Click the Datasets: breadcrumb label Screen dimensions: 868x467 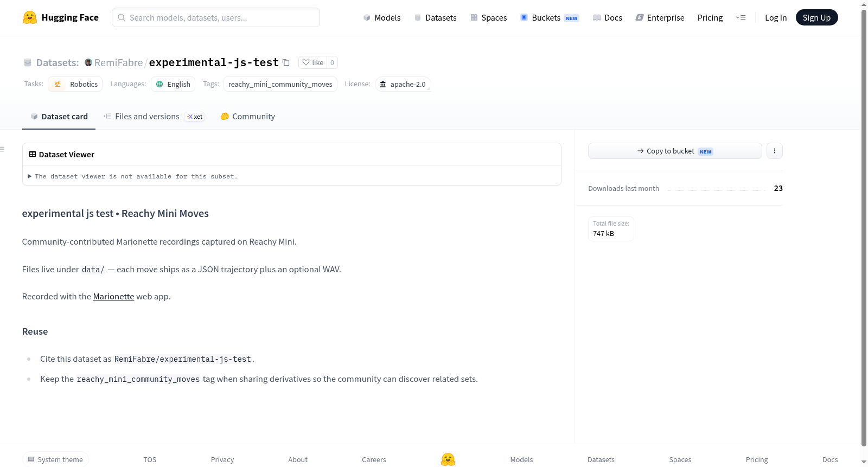58,62
